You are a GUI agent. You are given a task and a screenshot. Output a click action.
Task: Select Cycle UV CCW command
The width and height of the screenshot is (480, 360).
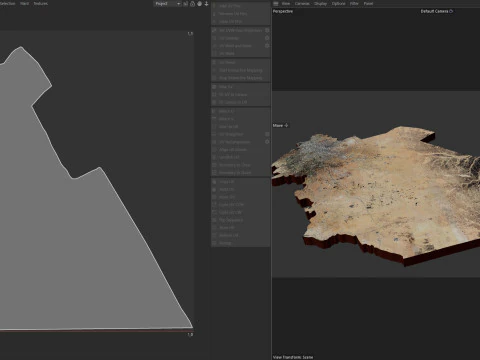240,205
